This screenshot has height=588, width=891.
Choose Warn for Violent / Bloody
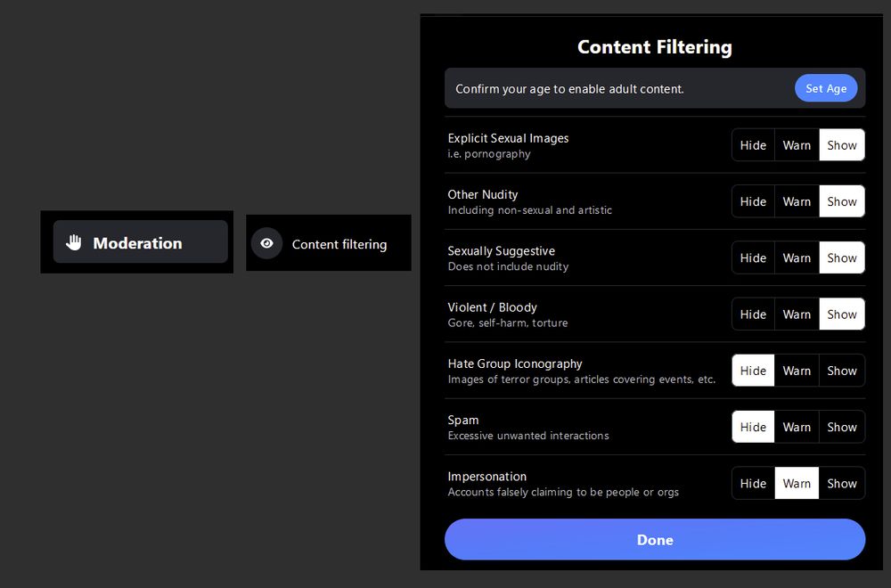click(797, 314)
